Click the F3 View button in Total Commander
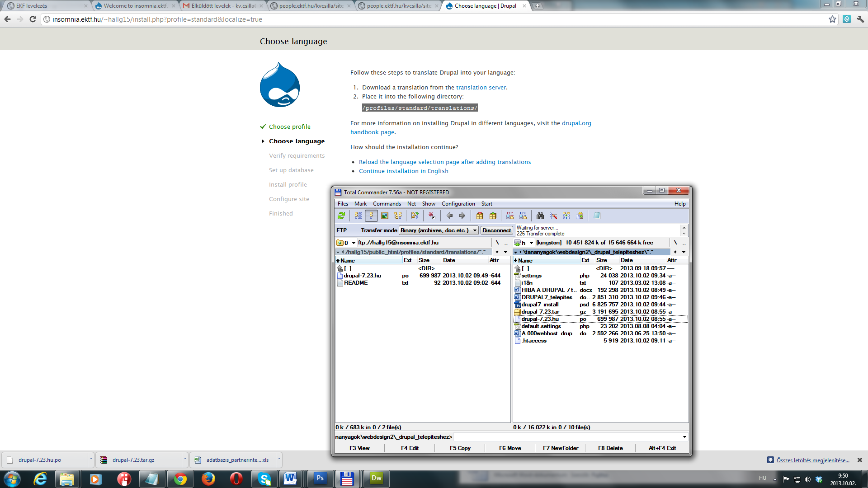Screen dimensions: 868x488 pos(359,447)
